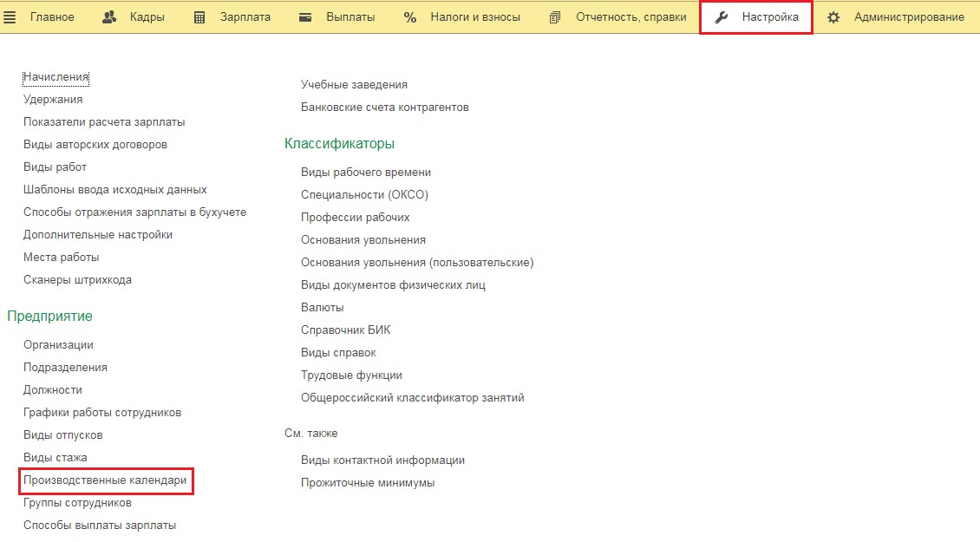Viewport: 980px width, 542px height.
Task: Open Производственные календари link
Action: tap(105, 480)
